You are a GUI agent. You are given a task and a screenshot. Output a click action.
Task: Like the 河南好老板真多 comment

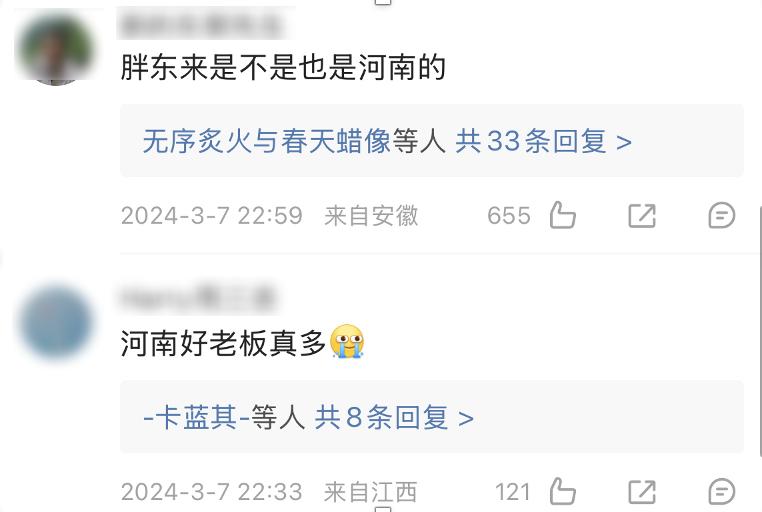[563, 491]
